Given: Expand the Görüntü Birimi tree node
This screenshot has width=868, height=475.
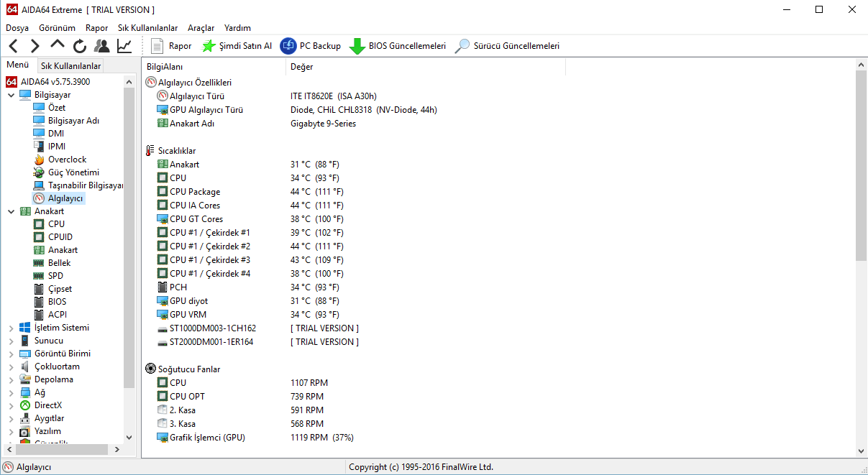Looking at the screenshot, I should click(x=11, y=354).
